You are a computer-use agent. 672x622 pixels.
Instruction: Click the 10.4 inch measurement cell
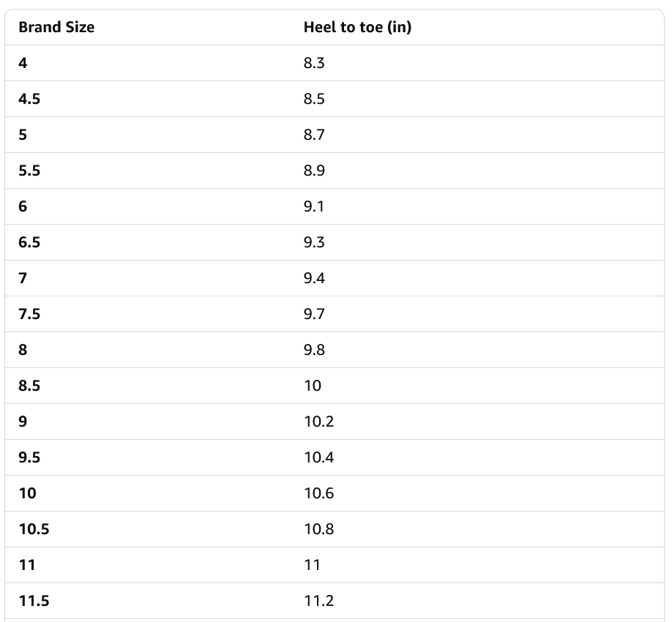[x=318, y=457]
